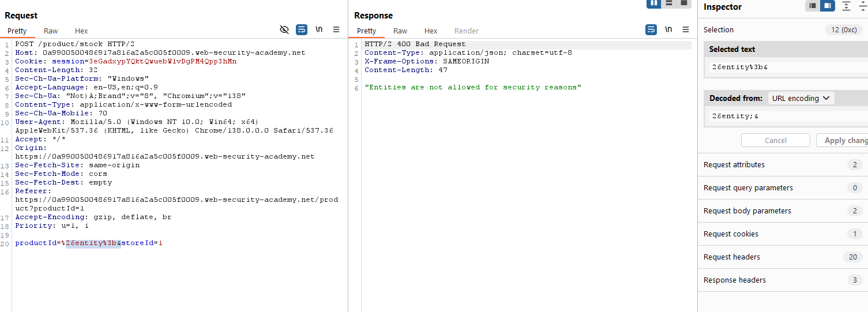Toggle the crossed-eye hide icon in Request
868x312 pixels.
click(284, 30)
